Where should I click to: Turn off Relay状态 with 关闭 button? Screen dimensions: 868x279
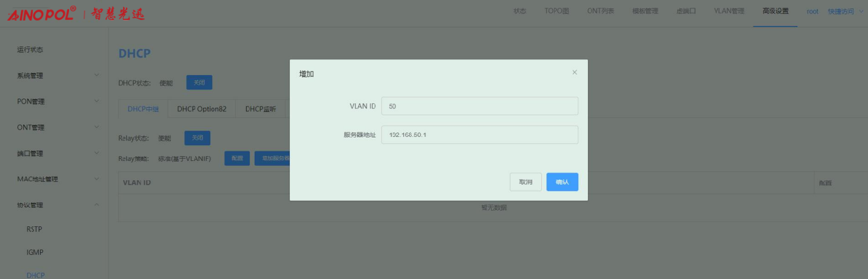click(197, 138)
